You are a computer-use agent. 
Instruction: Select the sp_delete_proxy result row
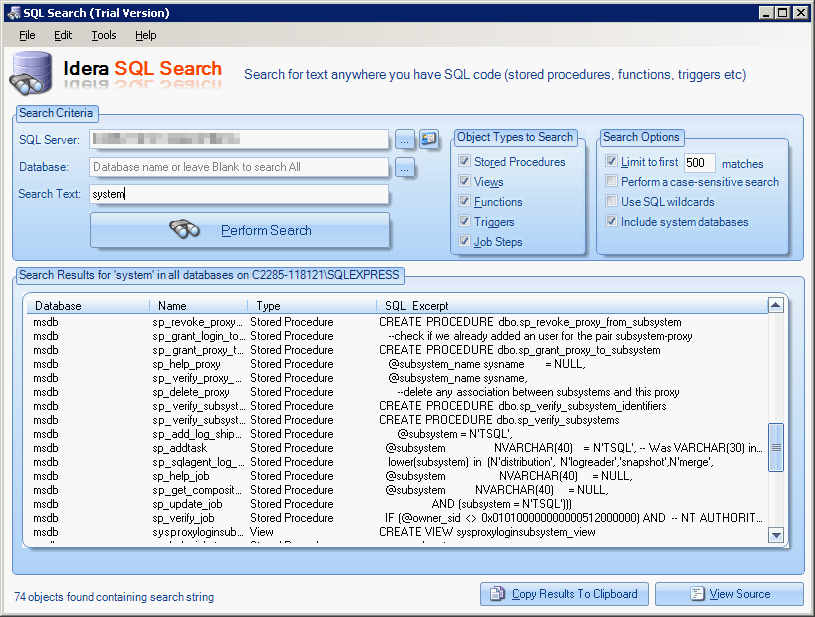398,392
